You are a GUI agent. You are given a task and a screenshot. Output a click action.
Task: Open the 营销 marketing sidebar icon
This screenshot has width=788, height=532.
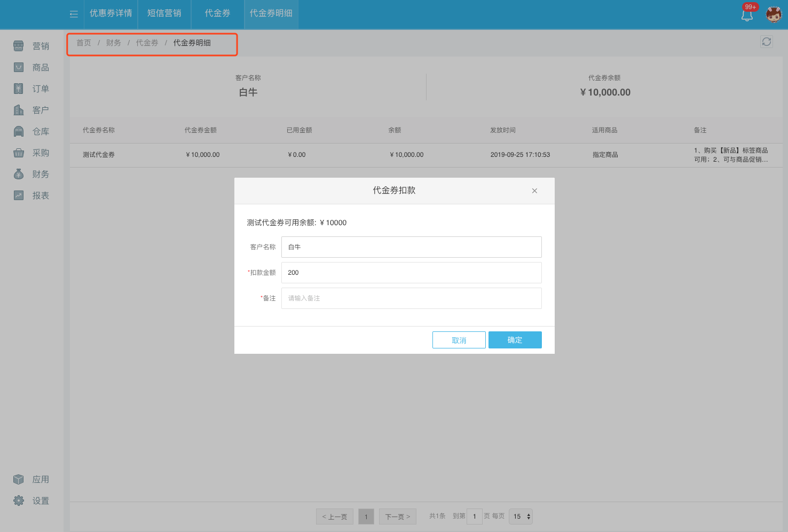point(19,46)
